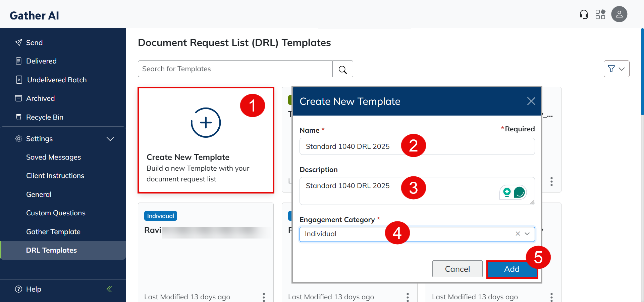Select Custom Questions in settings
The height and width of the screenshot is (302, 644).
[x=56, y=213]
